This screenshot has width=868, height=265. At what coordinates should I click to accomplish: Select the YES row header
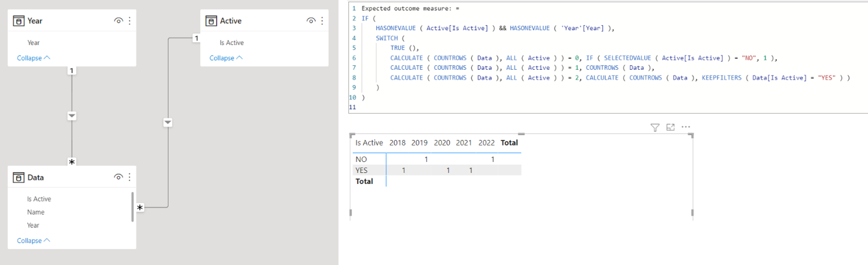(361, 170)
